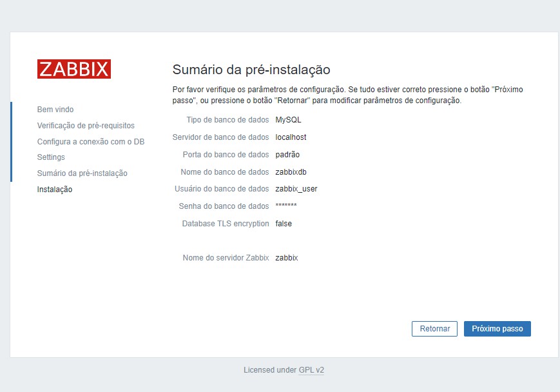
Task: Select the Database TLS encryption false value
Action: tap(282, 223)
